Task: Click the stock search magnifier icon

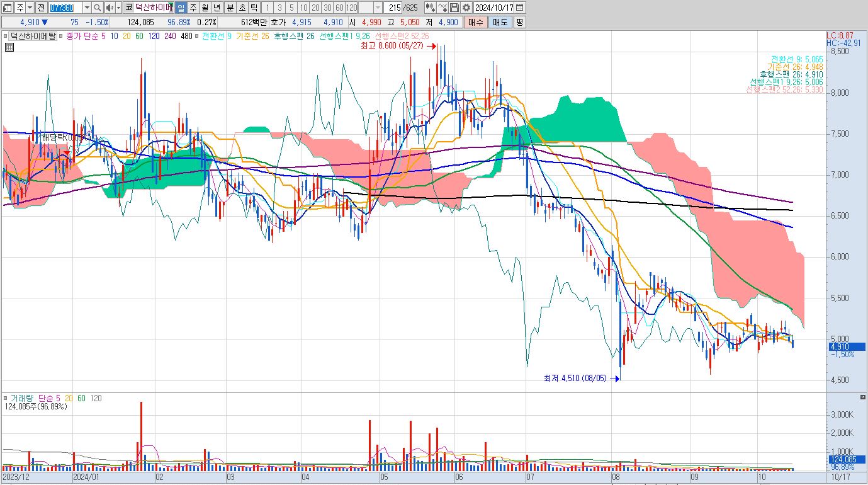Action: pos(98,8)
